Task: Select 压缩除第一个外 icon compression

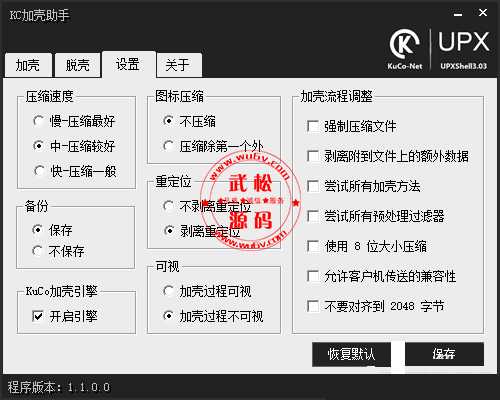Action: click(213, 146)
